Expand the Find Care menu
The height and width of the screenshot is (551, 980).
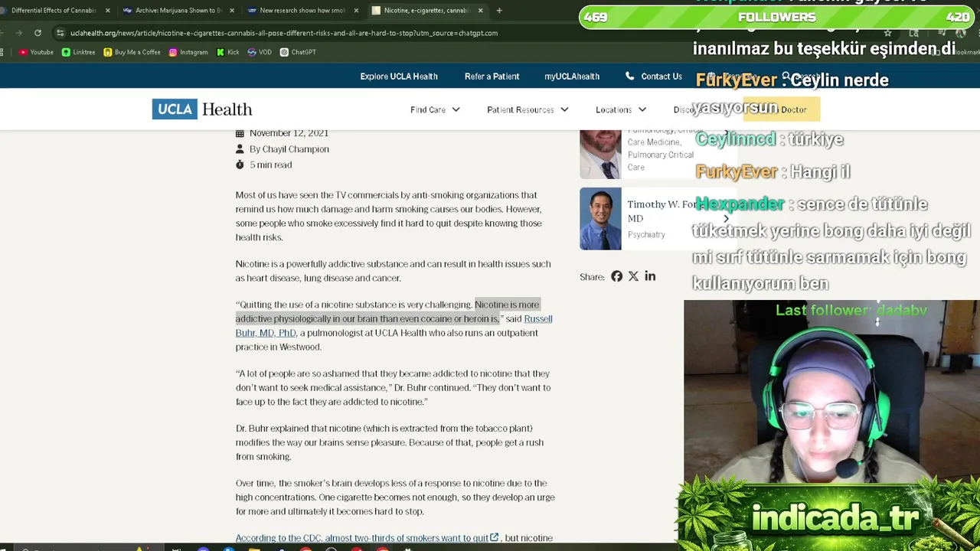point(435,109)
